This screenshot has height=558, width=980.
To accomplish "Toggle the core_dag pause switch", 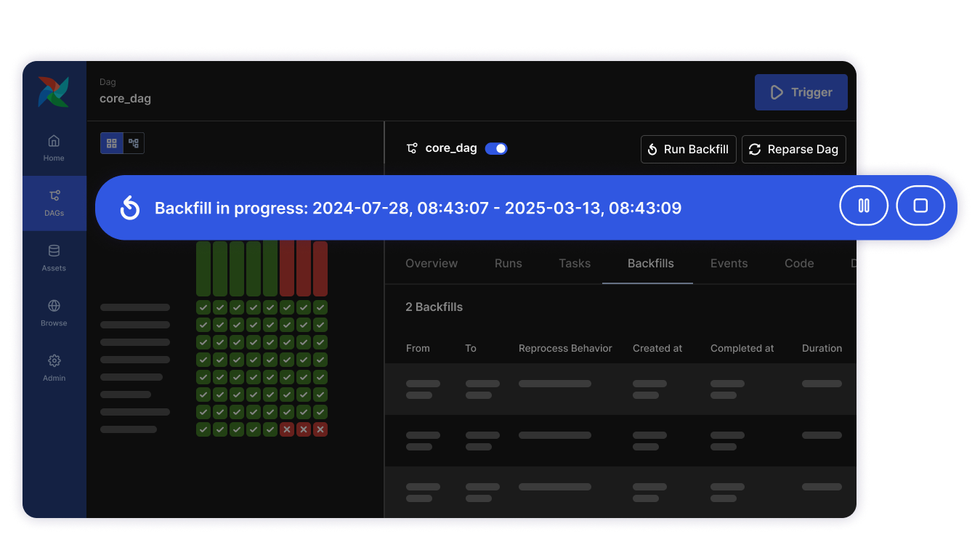I will (x=496, y=148).
